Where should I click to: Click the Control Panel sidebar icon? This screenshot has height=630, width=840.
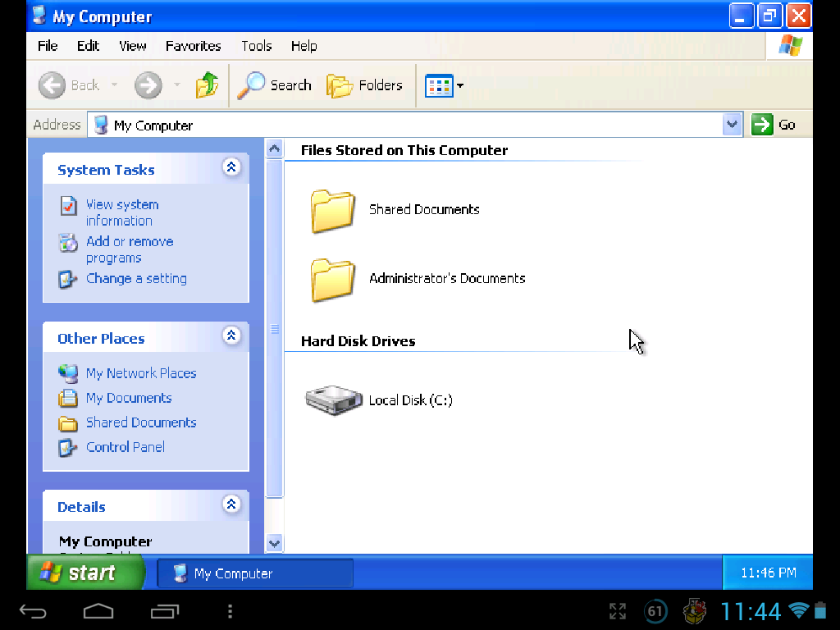(67, 447)
